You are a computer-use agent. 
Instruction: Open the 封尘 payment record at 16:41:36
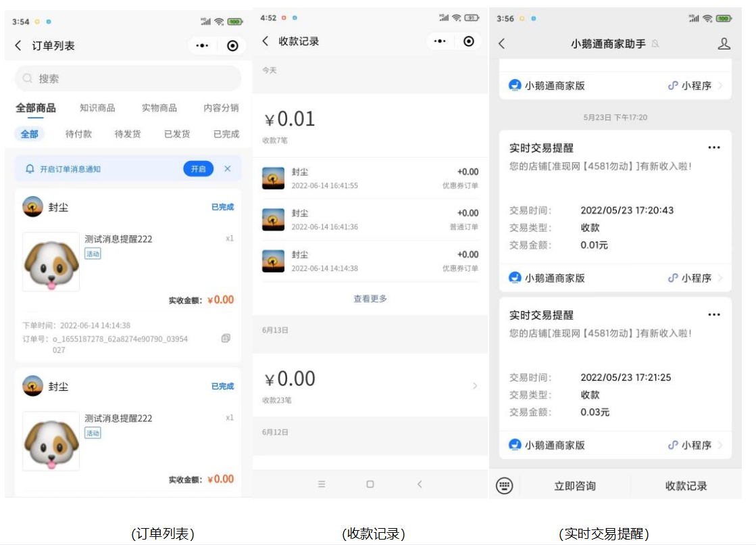point(370,220)
